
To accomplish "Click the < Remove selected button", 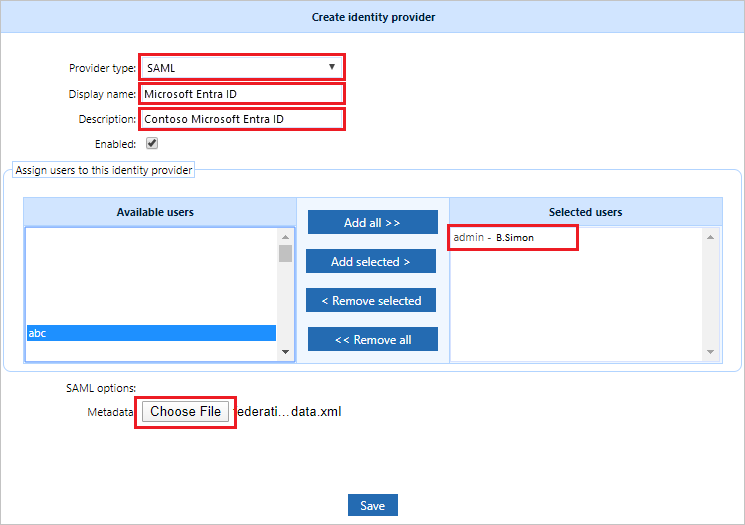I will click(371, 300).
